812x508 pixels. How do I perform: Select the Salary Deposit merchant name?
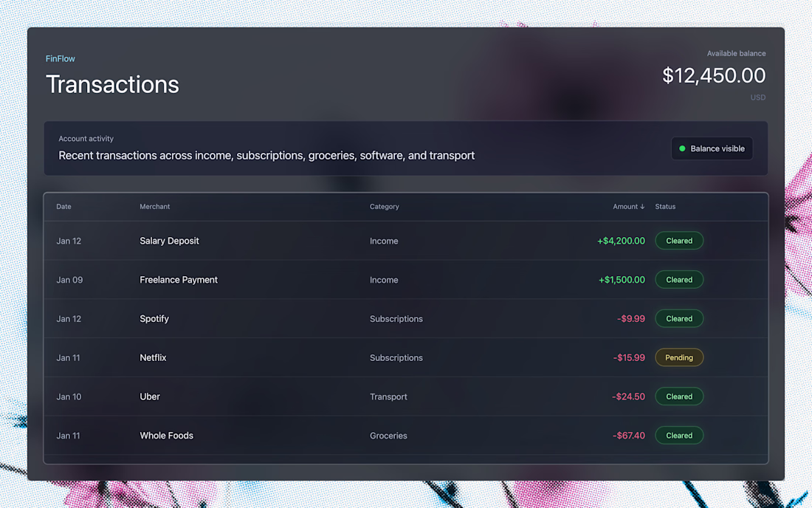[x=169, y=241]
